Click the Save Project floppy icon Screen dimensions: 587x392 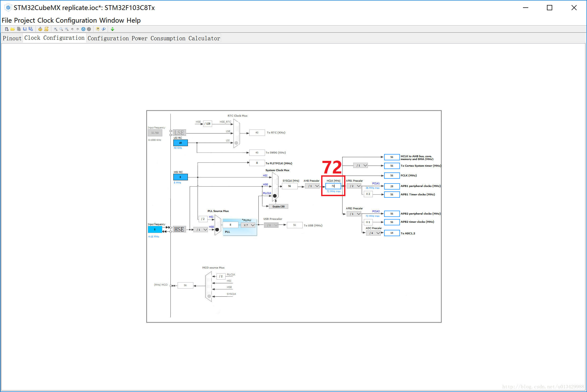25,29
